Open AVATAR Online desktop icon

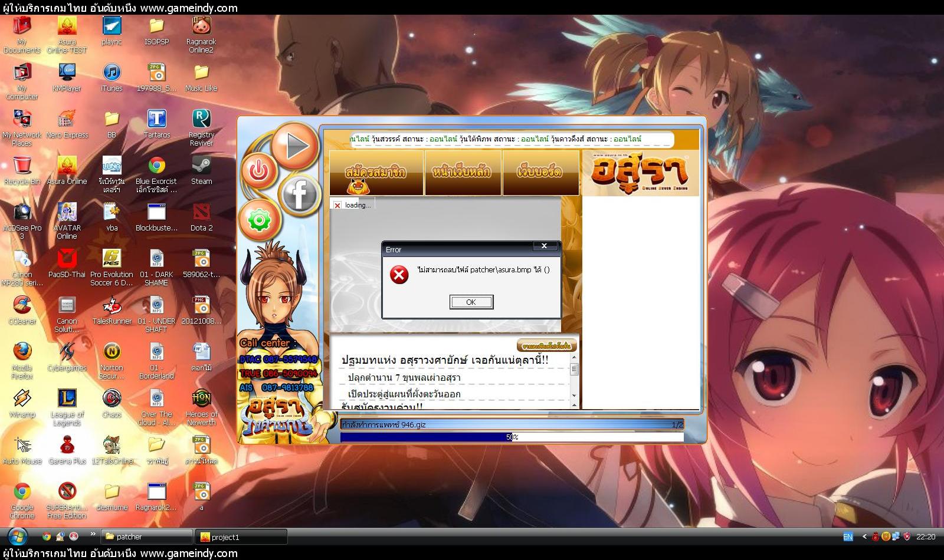(67, 222)
